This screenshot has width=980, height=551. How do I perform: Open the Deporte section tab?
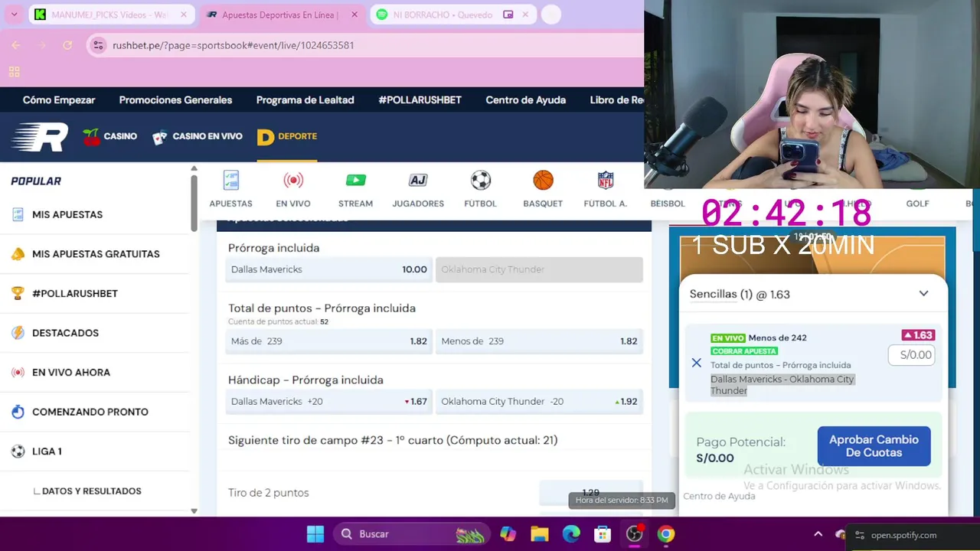point(287,136)
